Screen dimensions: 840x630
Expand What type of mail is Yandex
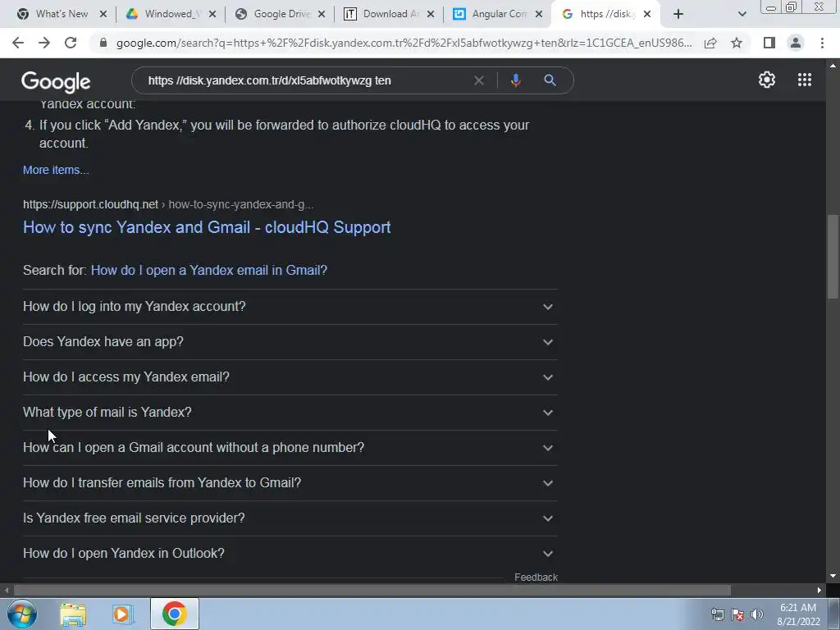tap(290, 413)
